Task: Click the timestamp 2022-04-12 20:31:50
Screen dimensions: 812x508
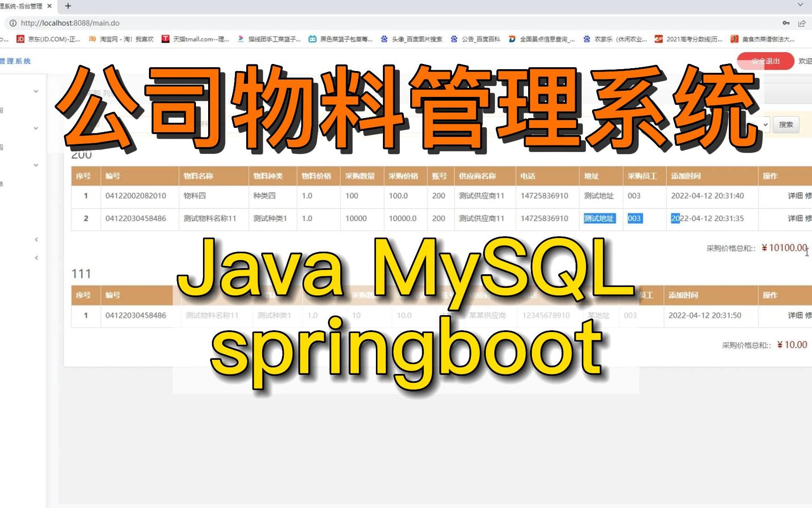Action: click(x=705, y=315)
